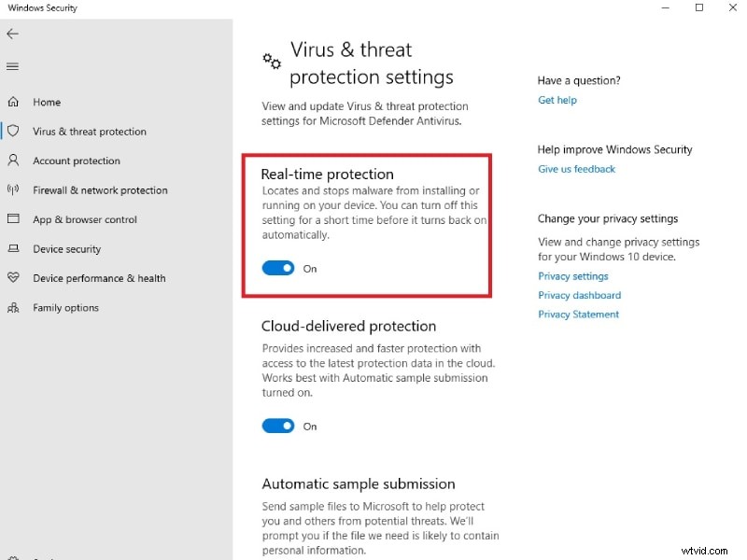Screen dimensions: 747x560
Task: Click the Home house icon
Action: [x=13, y=102]
